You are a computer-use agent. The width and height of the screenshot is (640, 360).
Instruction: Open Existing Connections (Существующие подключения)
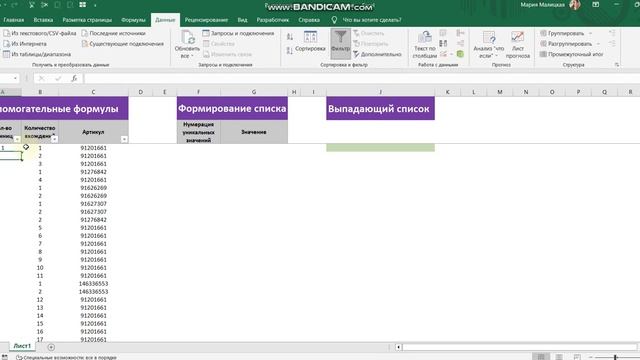click(122, 44)
